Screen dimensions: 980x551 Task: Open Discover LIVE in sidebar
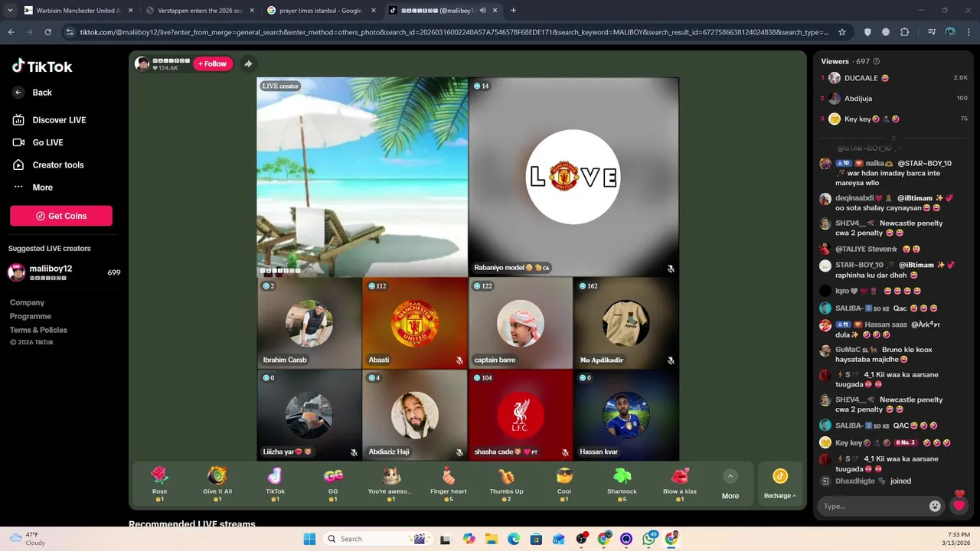pyautogui.click(x=50, y=120)
